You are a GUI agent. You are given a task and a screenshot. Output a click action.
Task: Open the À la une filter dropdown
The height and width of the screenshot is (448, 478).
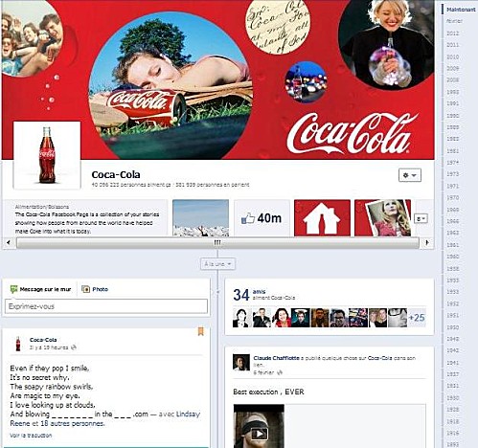(x=218, y=264)
